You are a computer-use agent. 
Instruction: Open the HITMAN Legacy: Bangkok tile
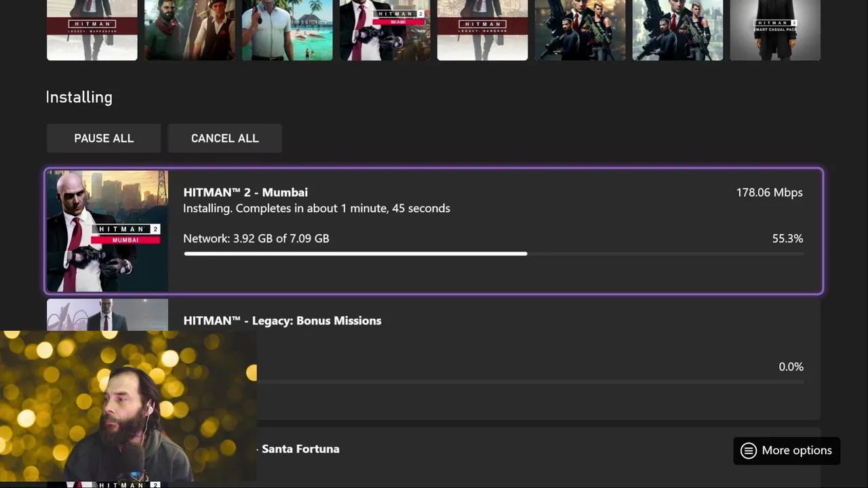pos(483,30)
